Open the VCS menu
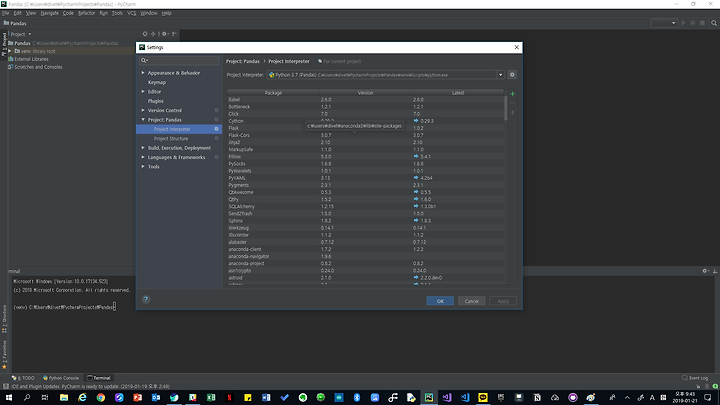 [132, 13]
